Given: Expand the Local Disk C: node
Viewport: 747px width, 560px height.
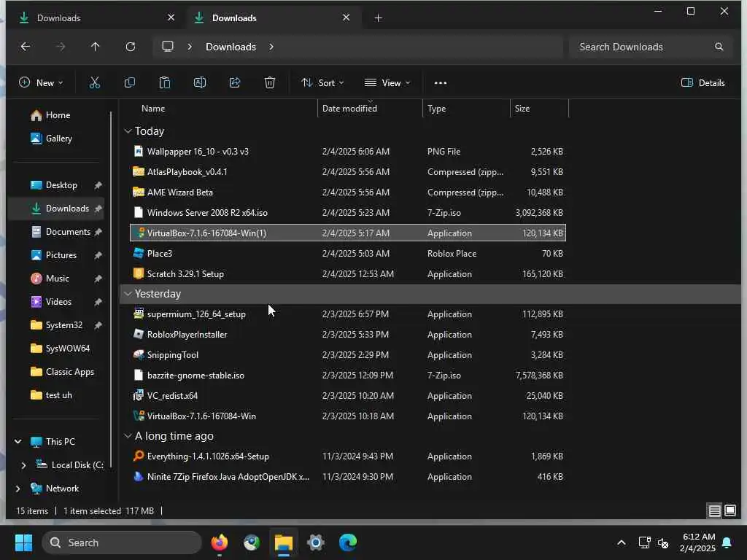Looking at the screenshot, I should 23,465.
